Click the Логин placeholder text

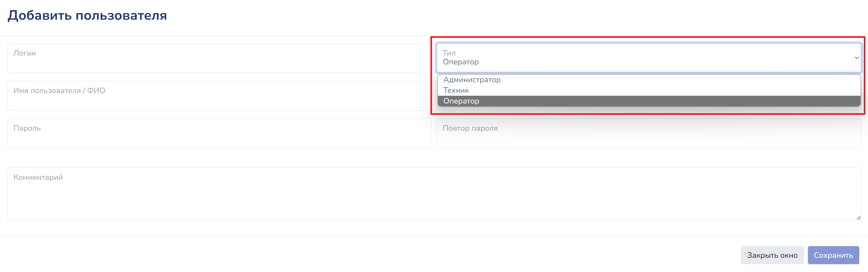click(x=25, y=53)
